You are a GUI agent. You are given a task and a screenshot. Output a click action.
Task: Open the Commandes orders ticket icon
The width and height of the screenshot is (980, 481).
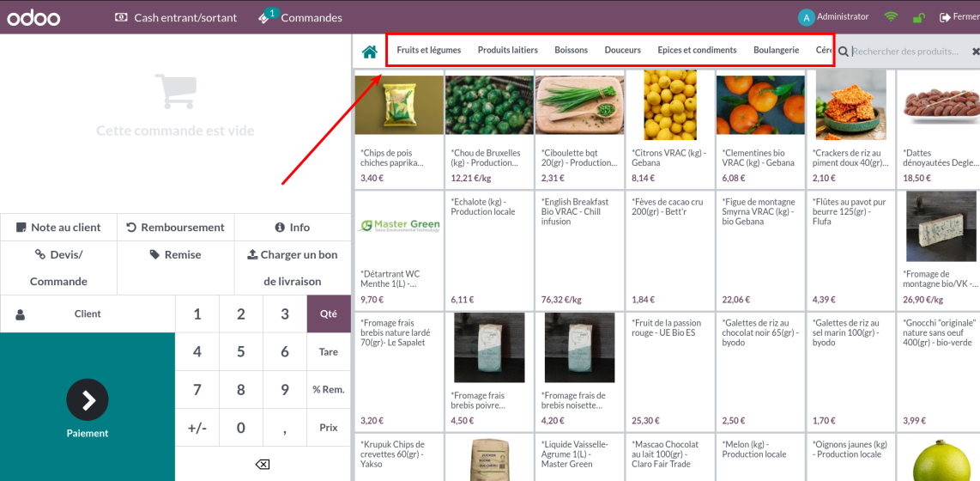(x=265, y=17)
